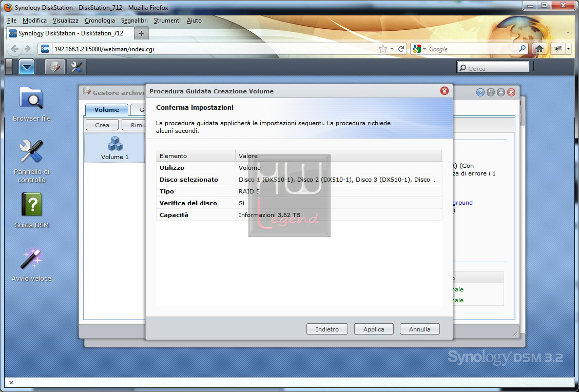Click Firefox site identity DSM icon
Viewport: 579px width, 392px height.
tap(45, 49)
